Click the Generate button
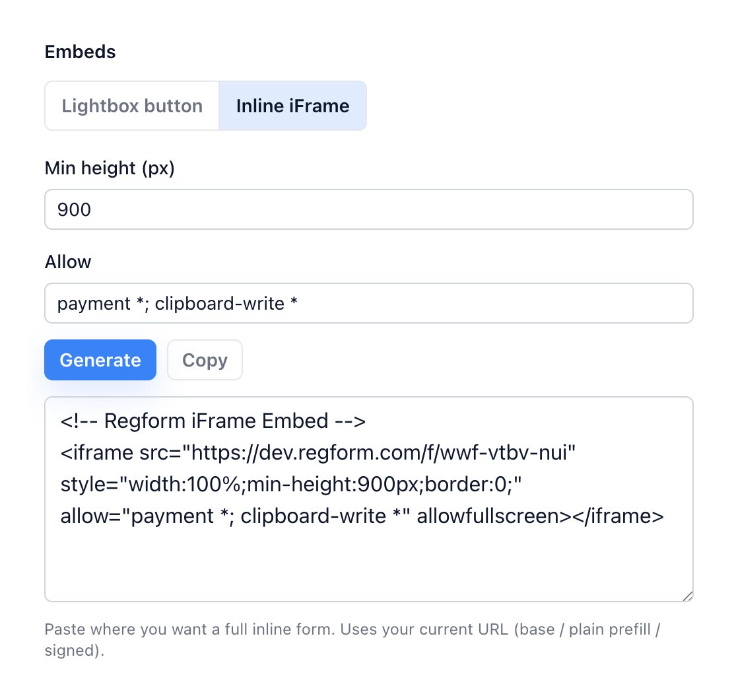 [x=100, y=360]
